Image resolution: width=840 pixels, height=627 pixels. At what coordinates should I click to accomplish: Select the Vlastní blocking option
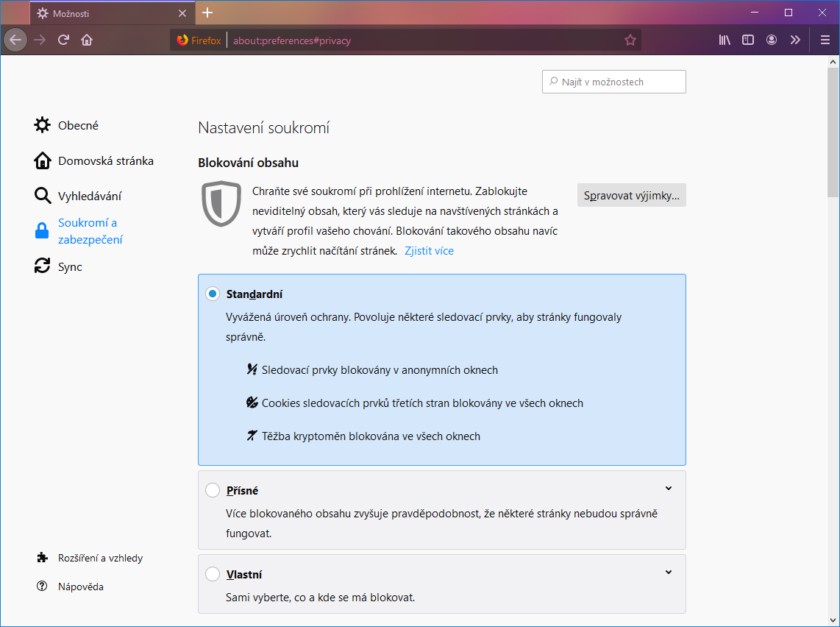(x=213, y=574)
